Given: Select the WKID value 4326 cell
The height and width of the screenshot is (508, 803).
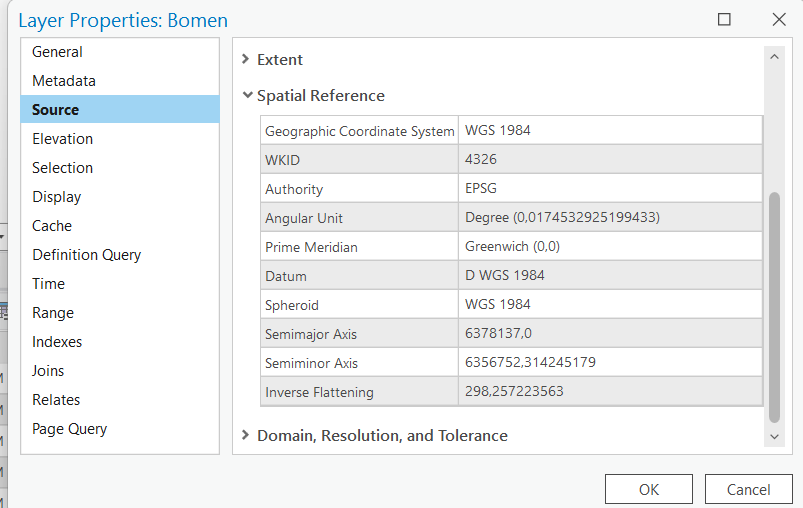Looking at the screenshot, I should [x=610, y=160].
